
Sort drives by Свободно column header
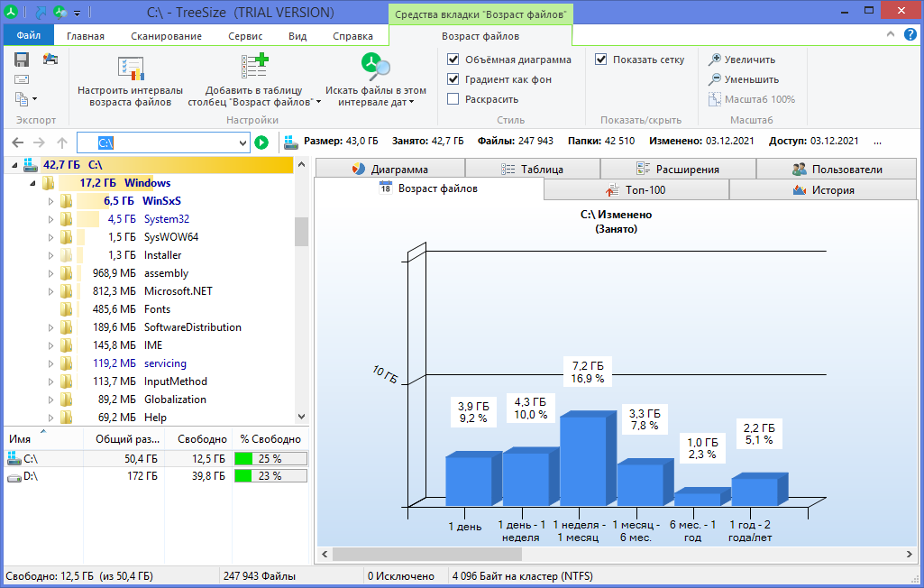click(x=198, y=439)
